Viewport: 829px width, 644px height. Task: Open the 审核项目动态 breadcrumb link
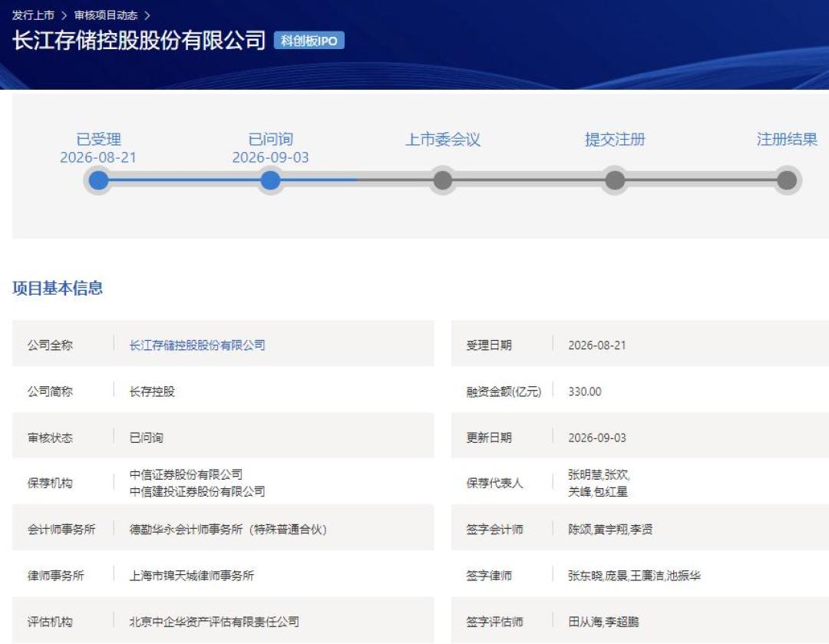(x=105, y=15)
